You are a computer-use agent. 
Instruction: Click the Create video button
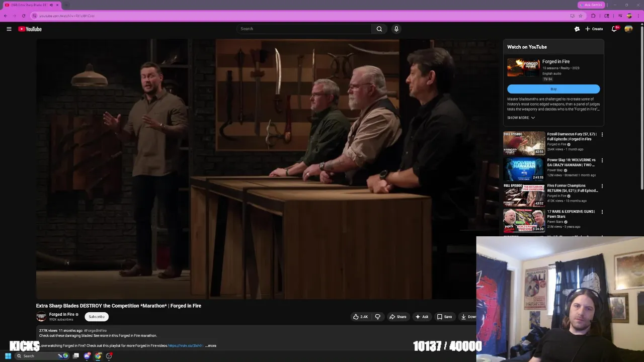pos(594,29)
